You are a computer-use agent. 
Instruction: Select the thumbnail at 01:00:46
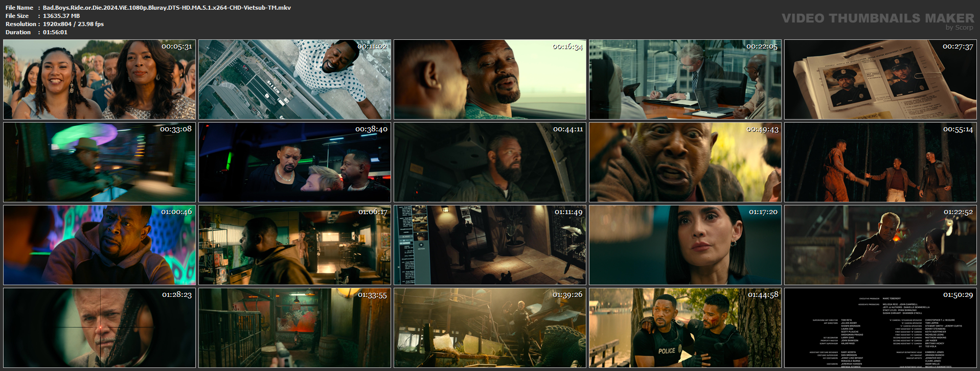[99, 245]
